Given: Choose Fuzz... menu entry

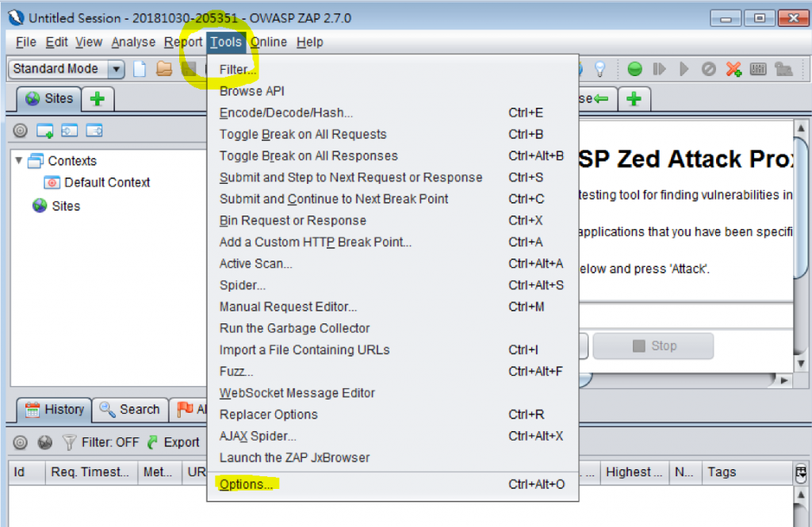Looking at the screenshot, I should coord(393,372).
